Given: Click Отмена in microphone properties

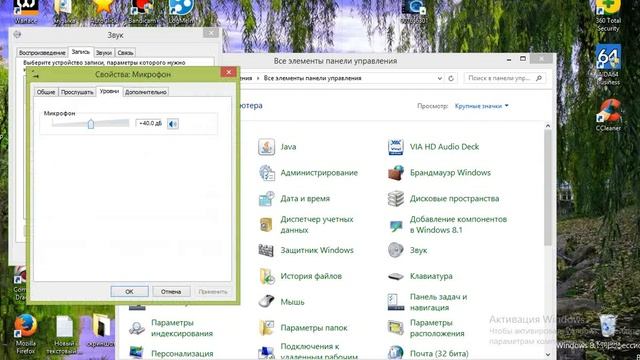Looking at the screenshot, I should (x=171, y=291).
